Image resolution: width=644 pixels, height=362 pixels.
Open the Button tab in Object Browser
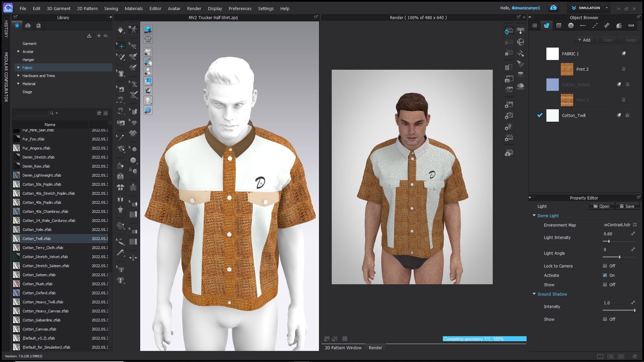[x=571, y=25]
